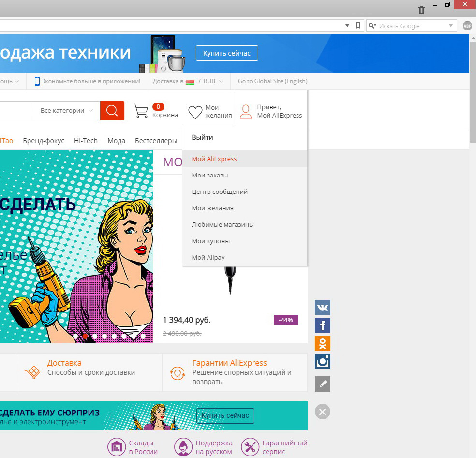Share via the Odnoklassniki icon
Viewport: 476px width, 458px height.
click(322, 343)
